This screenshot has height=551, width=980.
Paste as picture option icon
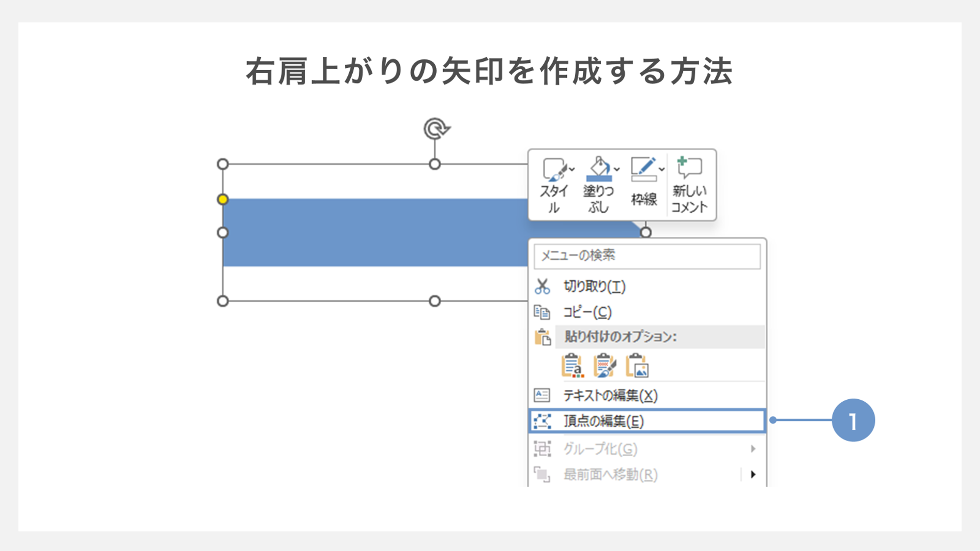click(637, 365)
